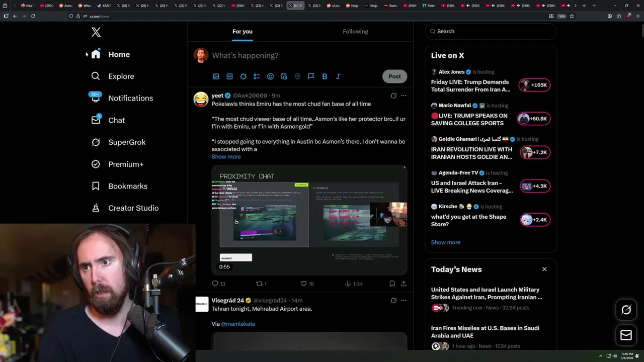644x362 pixels.
Task: Open floating messages envelope button
Action: [626, 335]
